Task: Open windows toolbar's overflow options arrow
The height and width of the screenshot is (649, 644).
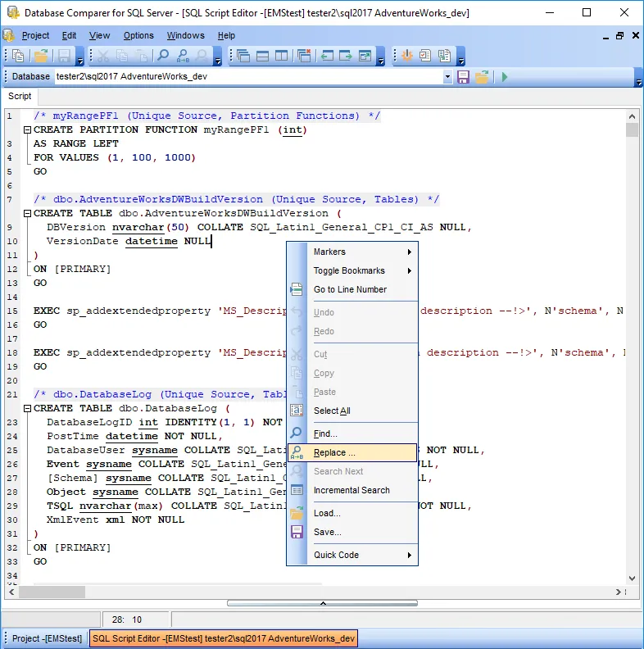Action: click(x=381, y=57)
